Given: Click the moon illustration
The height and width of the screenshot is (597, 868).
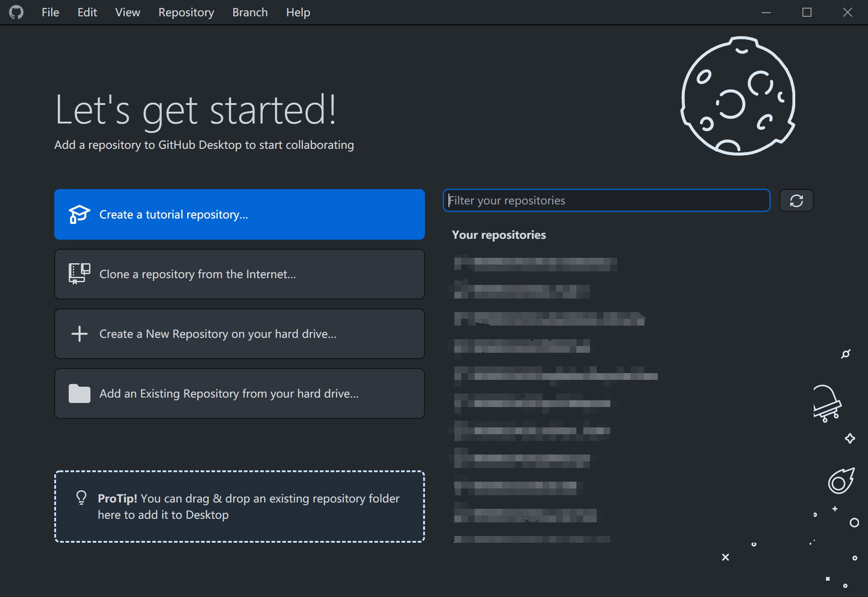Looking at the screenshot, I should (x=738, y=96).
